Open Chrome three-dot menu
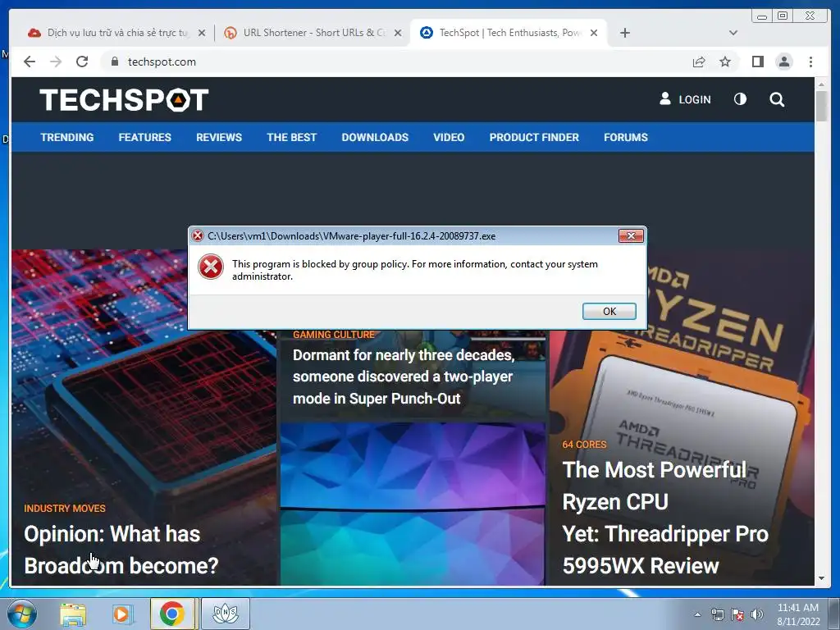The height and width of the screenshot is (630, 840). (x=810, y=62)
